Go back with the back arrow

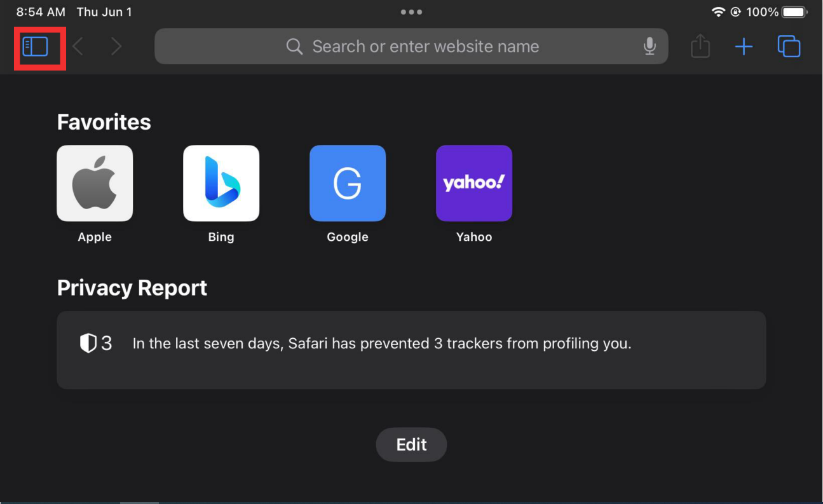[78, 46]
